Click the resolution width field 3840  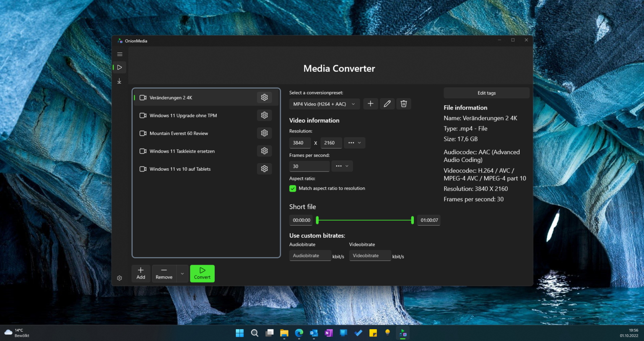pyautogui.click(x=300, y=143)
